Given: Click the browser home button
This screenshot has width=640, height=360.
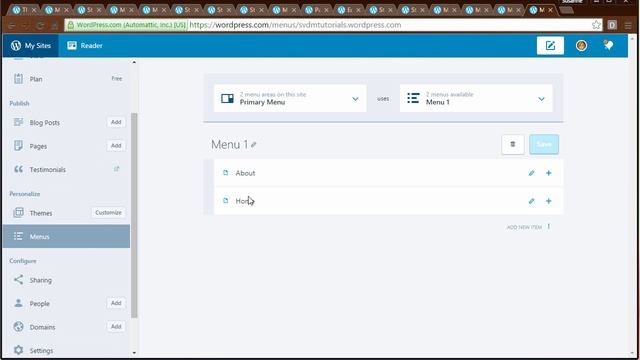Looking at the screenshot, I should pos(54,25).
